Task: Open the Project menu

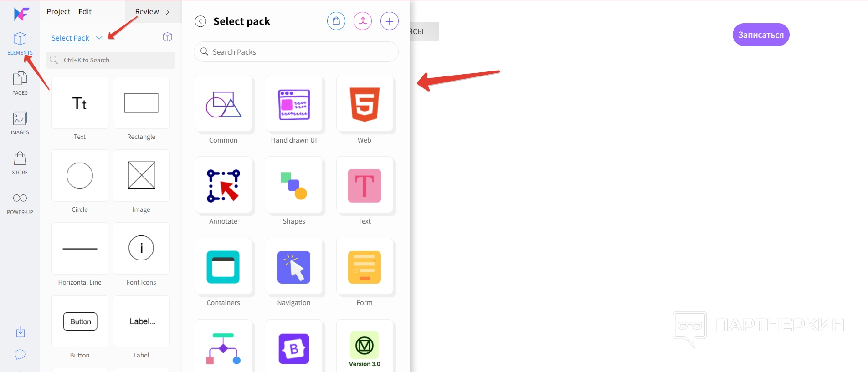Action: click(x=58, y=11)
